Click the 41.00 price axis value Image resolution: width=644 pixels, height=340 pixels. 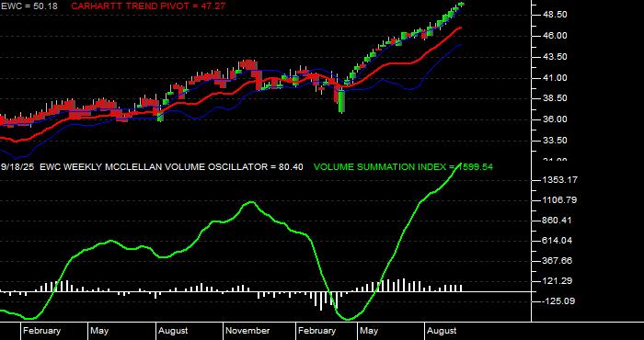556,77
